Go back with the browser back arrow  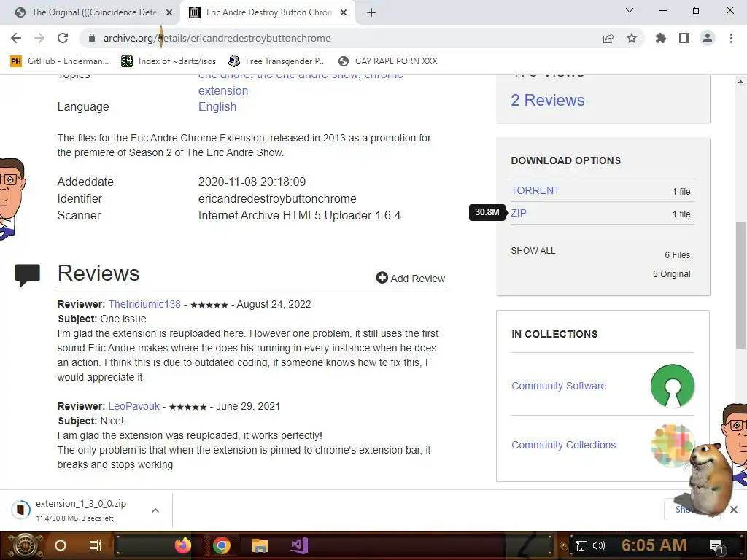coord(16,38)
